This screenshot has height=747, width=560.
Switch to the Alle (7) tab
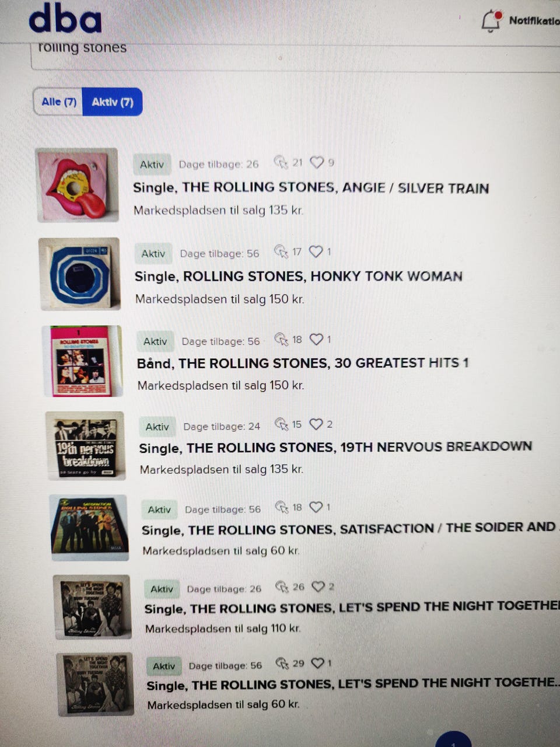pos(59,102)
